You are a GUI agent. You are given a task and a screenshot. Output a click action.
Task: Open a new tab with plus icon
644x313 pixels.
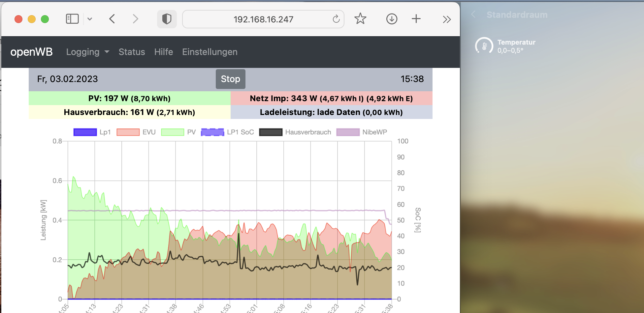pyautogui.click(x=416, y=19)
